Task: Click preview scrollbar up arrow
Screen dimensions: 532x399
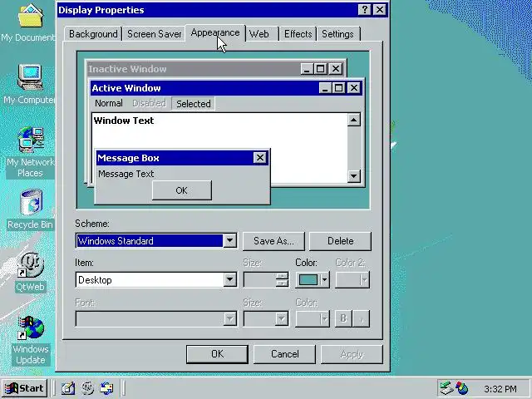Action: coord(353,120)
